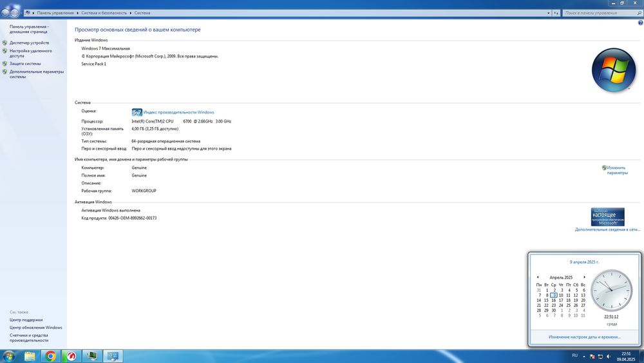Show hidden tray icons arrow
Screen dimensions: 644x363
584,357
